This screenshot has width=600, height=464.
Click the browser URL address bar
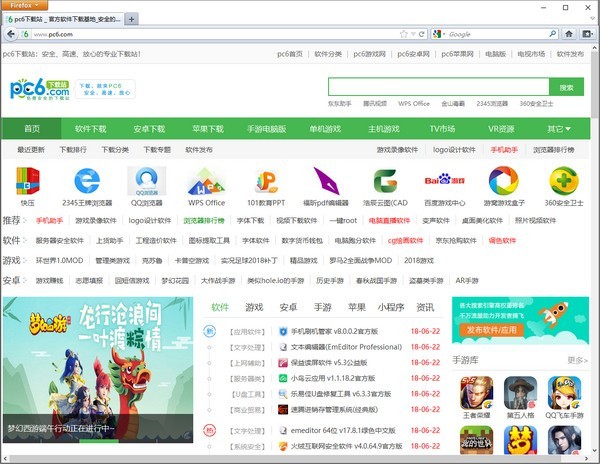coord(214,34)
